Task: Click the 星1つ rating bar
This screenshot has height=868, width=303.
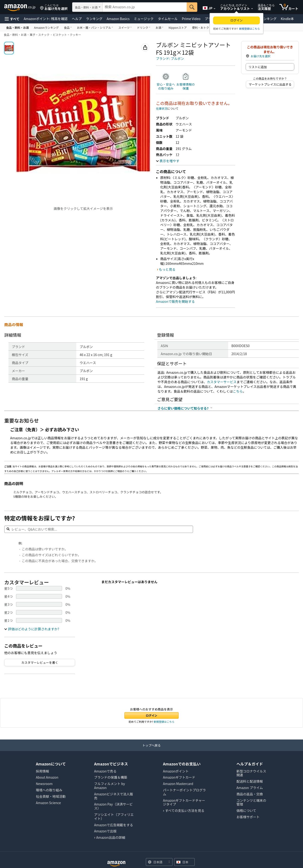Action: [x=39, y=620]
